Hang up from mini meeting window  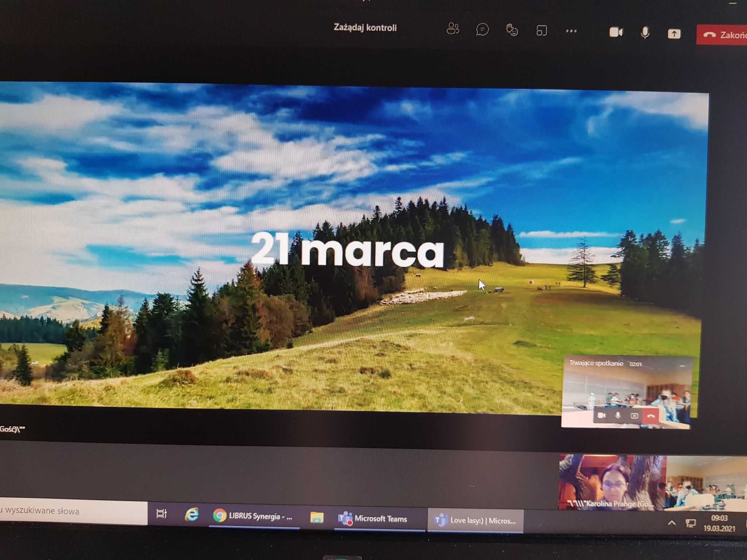(x=651, y=416)
